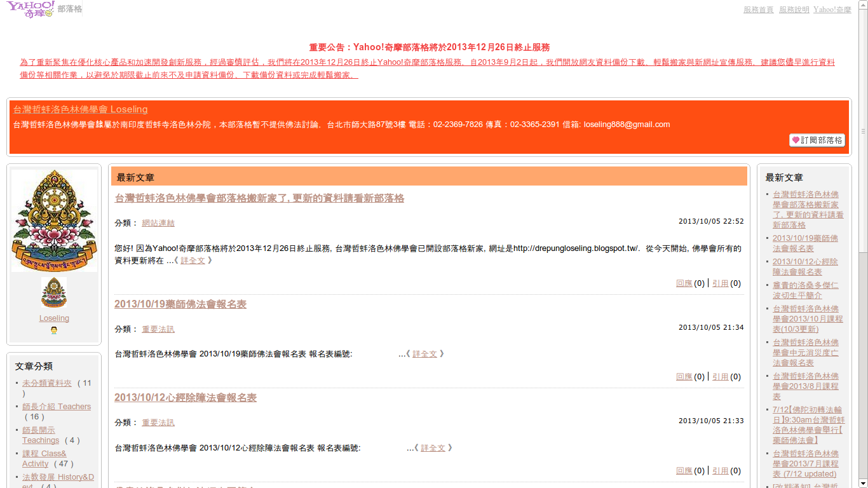Click the small person icon under Loseling
The height and width of the screenshot is (488, 868).
pos(54,330)
